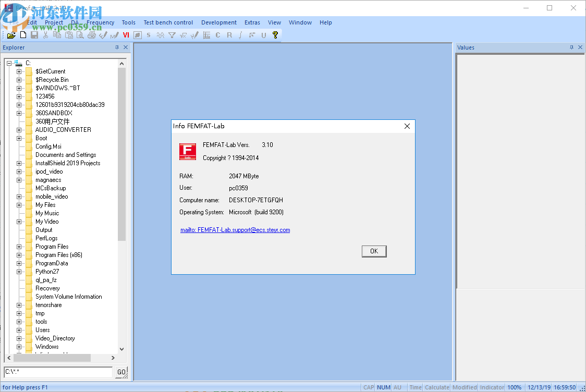
Task: Open the Development menu
Action: coord(219,22)
